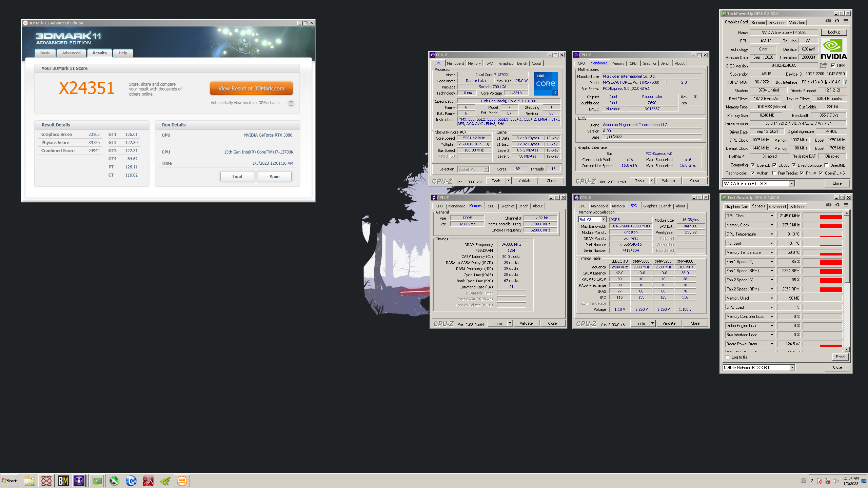This screenshot has height=488, width=868.
Task: Open red atom-shaped taskbar application
Action: click(x=46, y=481)
